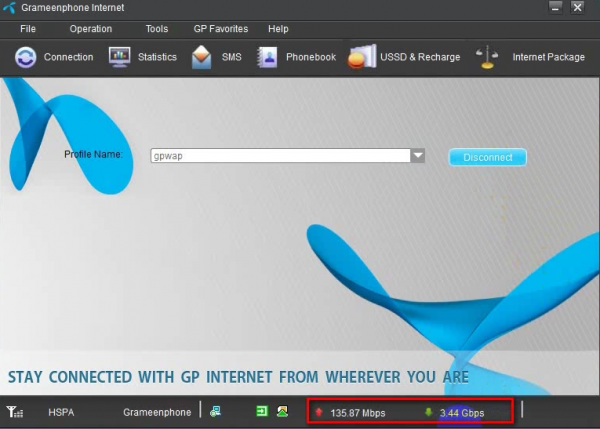This screenshot has height=429, width=600.
Task: Open the Internet Package scales icon
Action: [x=487, y=57]
